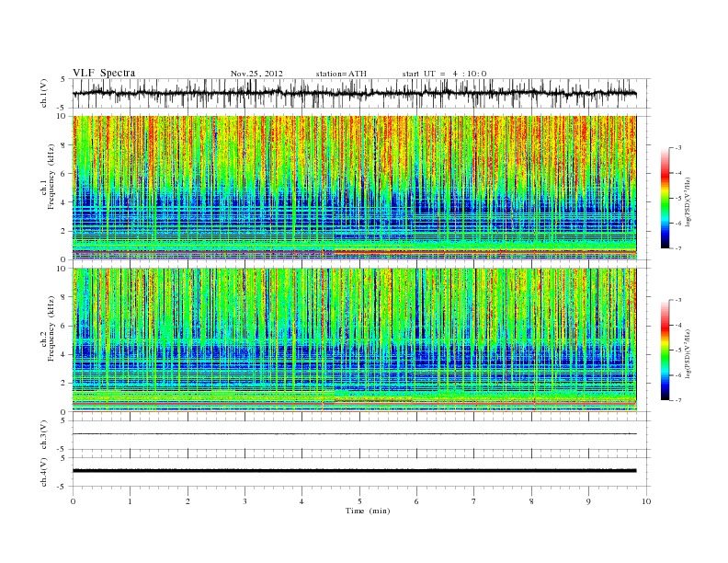The height and width of the screenshot is (563, 728).
Task: Click time axis tick label "7"
Action: tap(474, 501)
